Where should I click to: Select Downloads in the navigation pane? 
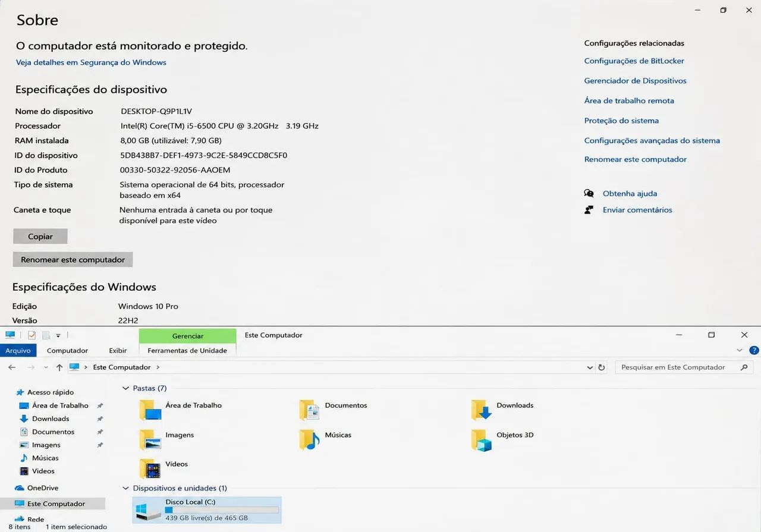coord(51,418)
